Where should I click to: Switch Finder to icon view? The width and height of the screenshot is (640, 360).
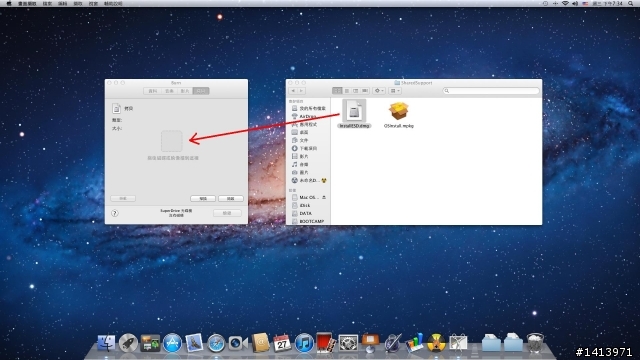point(337,91)
